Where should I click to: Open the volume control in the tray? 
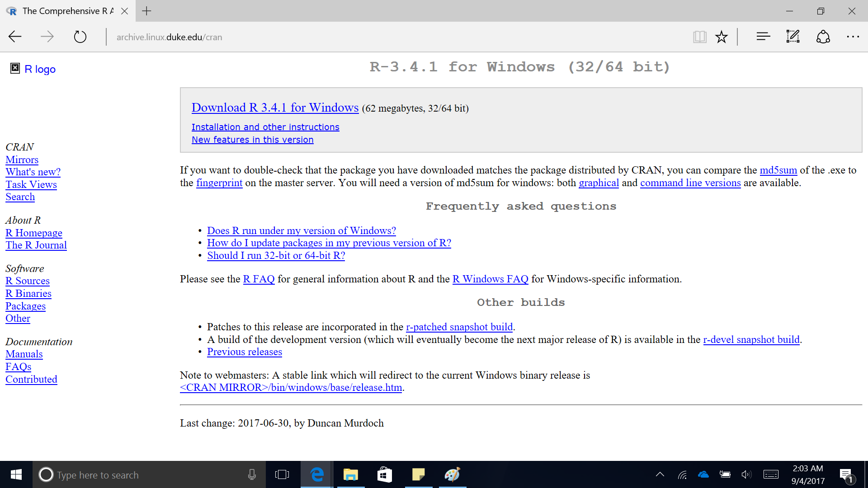[746, 474]
